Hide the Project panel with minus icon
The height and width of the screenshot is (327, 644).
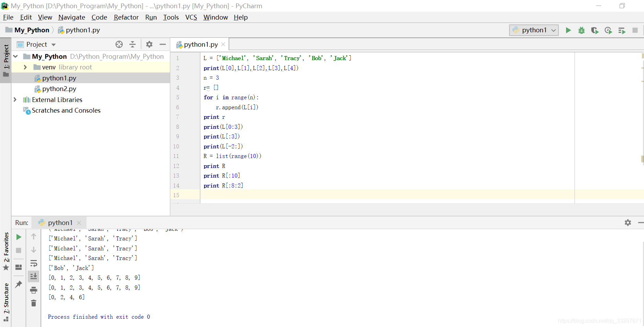pyautogui.click(x=163, y=44)
